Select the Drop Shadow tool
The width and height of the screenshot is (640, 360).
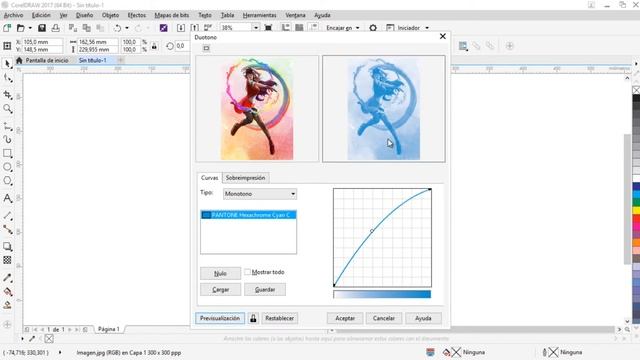click(x=7, y=247)
